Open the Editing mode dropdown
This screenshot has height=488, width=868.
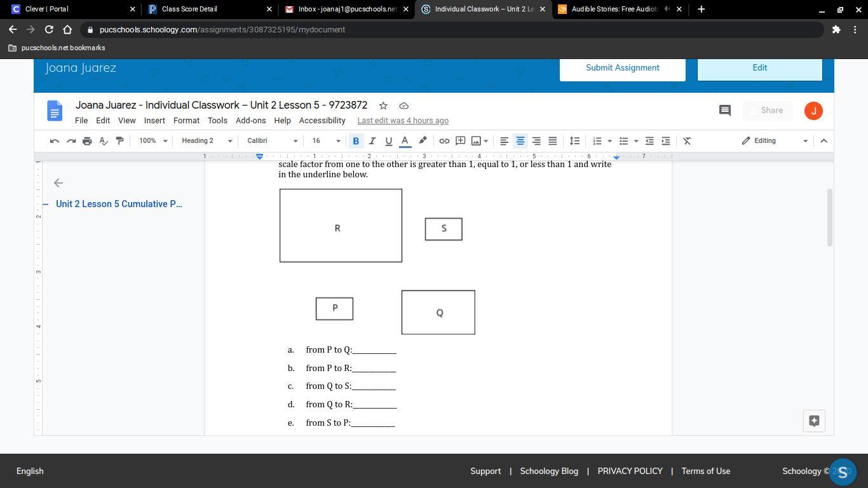point(775,141)
